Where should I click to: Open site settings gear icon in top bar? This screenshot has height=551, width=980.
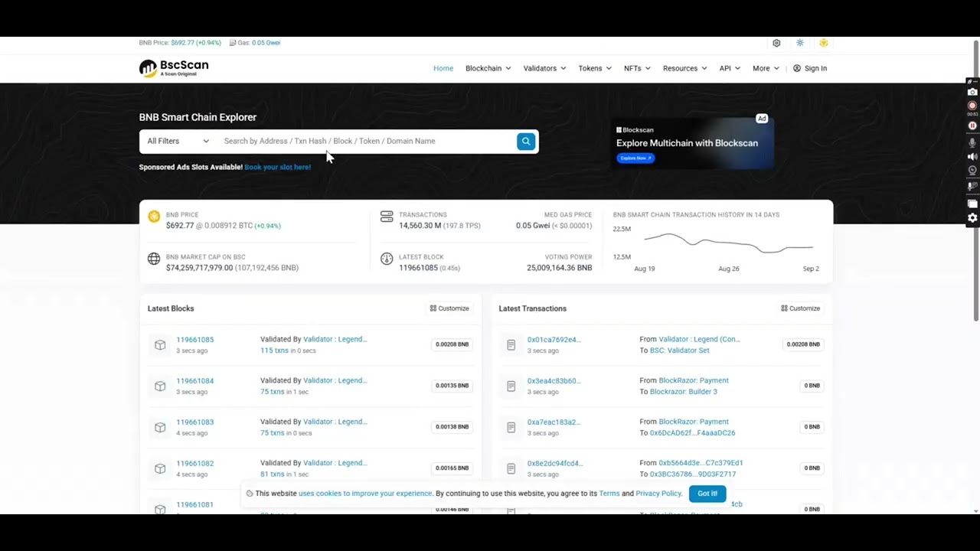pyautogui.click(x=776, y=43)
